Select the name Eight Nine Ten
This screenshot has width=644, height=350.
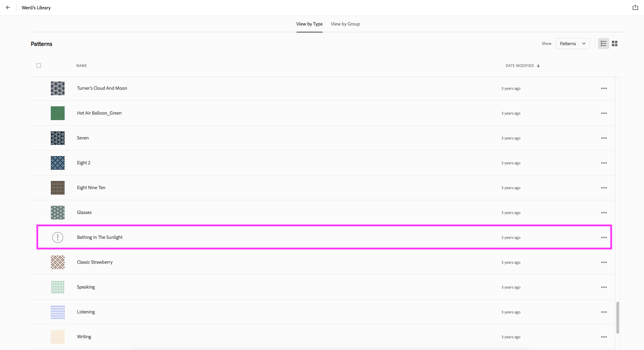coord(91,187)
